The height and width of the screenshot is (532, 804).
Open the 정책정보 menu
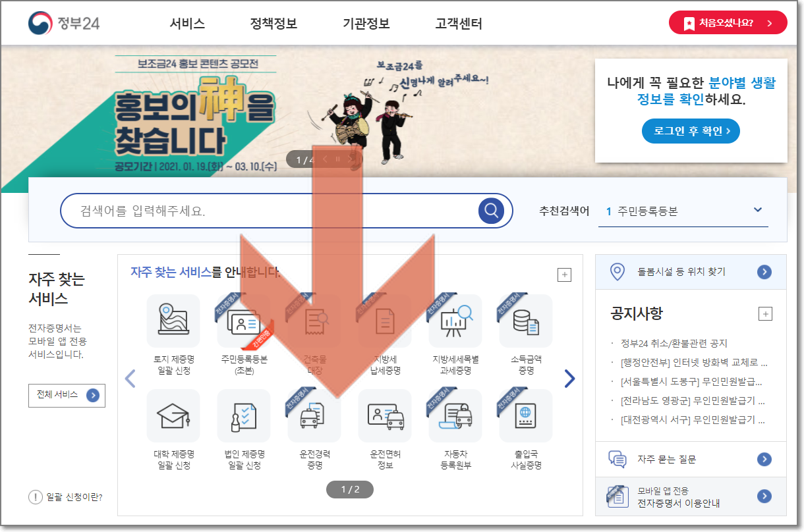point(273,24)
